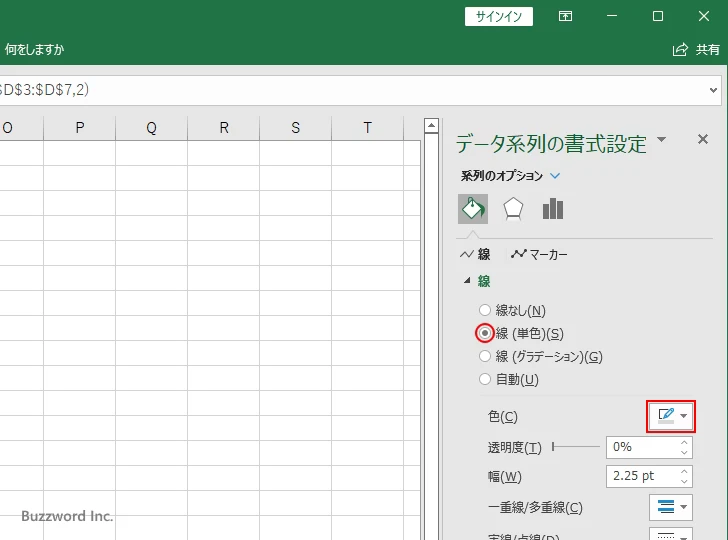728x540 pixels.
Task: Increase line width with up spinner
Action: pos(684,472)
